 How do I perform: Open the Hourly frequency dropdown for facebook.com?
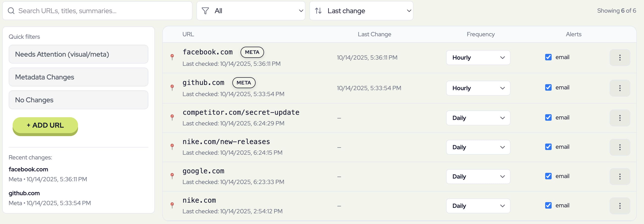[478, 57]
